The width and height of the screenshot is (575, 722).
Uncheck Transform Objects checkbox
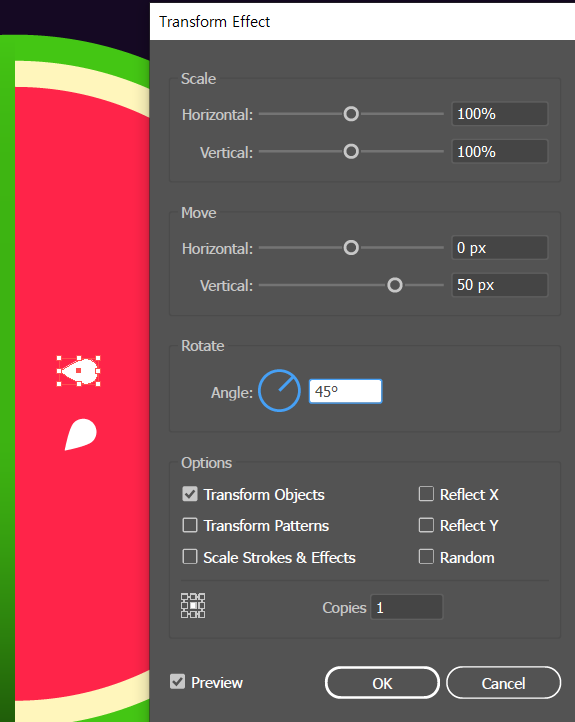pos(190,494)
